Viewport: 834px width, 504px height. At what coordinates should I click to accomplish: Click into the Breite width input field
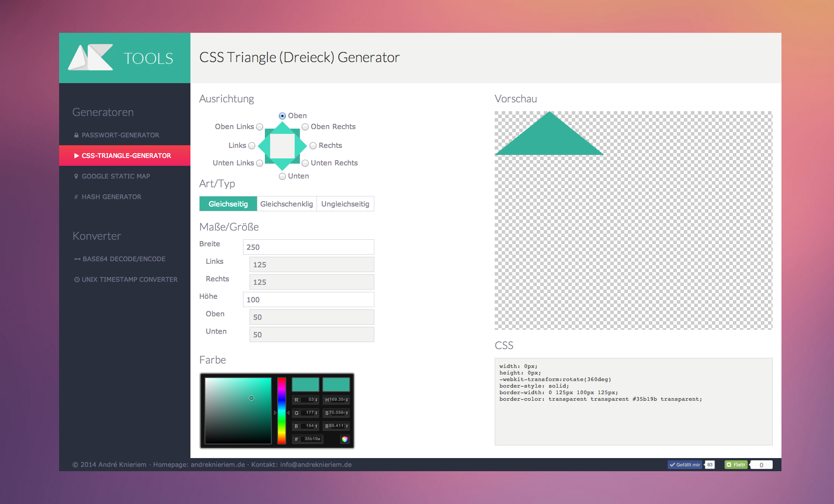coord(308,247)
